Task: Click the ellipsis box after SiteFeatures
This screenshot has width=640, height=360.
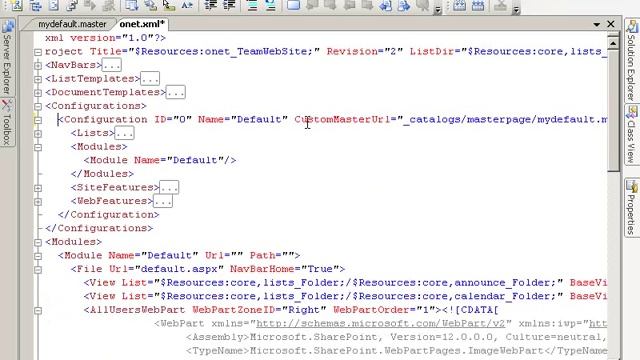Action: (x=169, y=187)
